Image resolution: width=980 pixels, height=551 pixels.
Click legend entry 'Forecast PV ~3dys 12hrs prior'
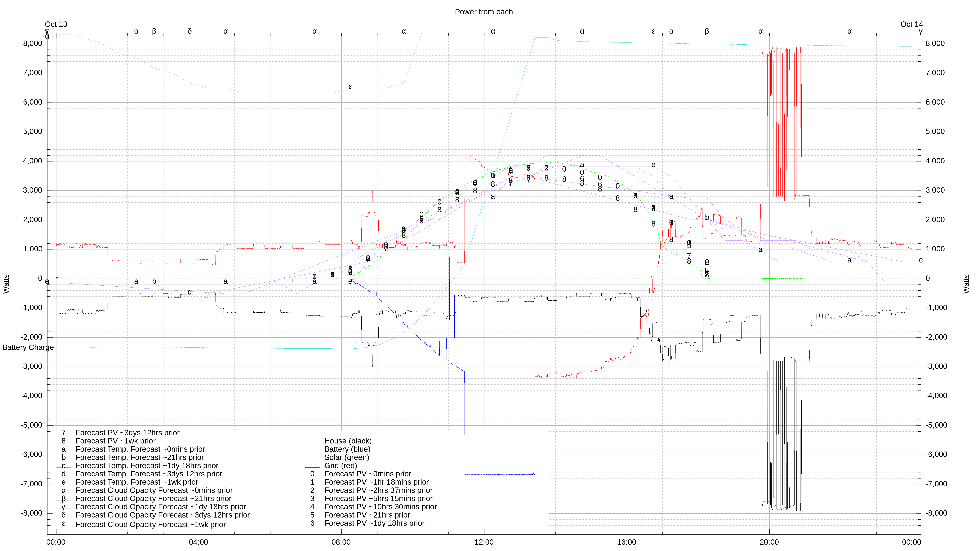[x=127, y=433]
